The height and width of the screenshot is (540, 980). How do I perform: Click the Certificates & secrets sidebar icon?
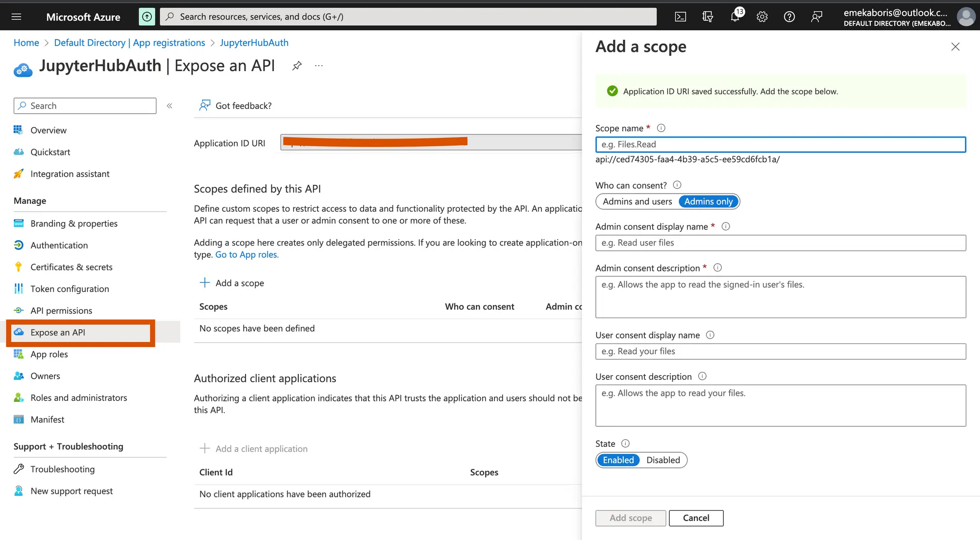pos(19,267)
